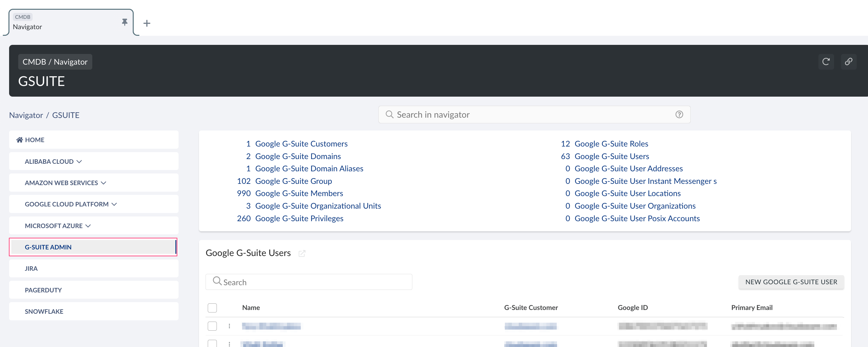868x347 pixels.
Task: Sort by Name column header
Action: point(251,307)
